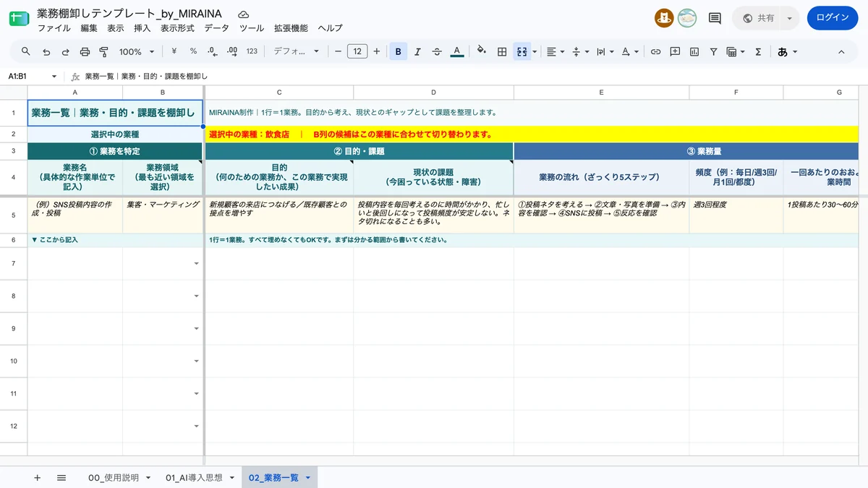Toggle strikethrough formatting
Viewport: 868px width, 488px height.
[437, 51]
